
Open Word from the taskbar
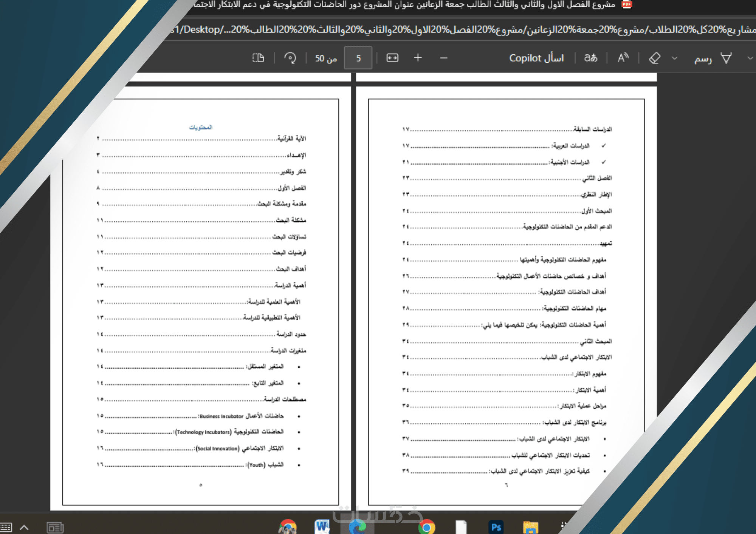322,526
